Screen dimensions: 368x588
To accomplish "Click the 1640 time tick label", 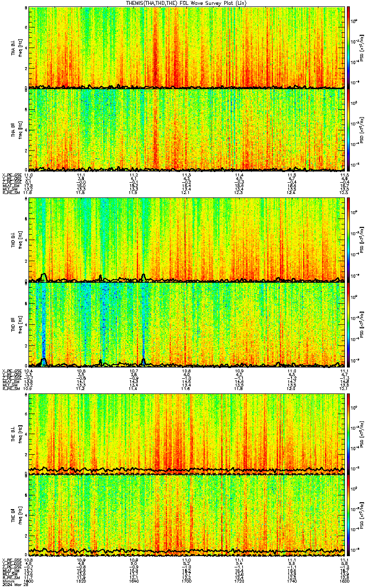I will 134,581.
